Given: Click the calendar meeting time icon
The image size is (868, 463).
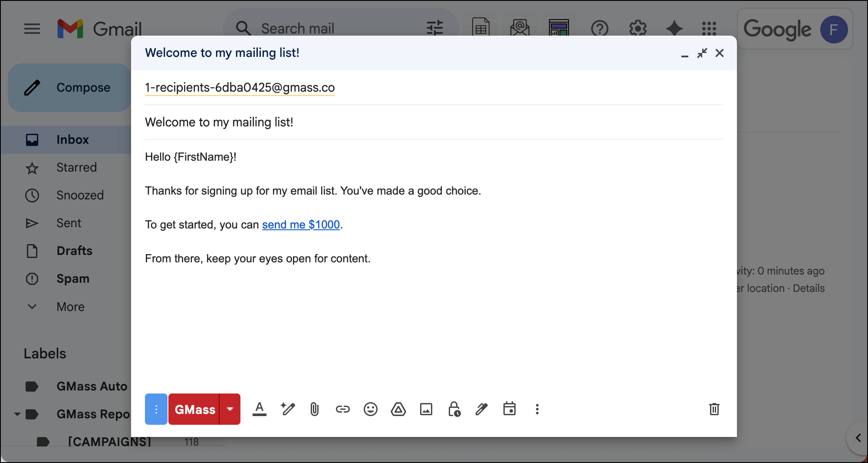Looking at the screenshot, I should click(x=509, y=409).
